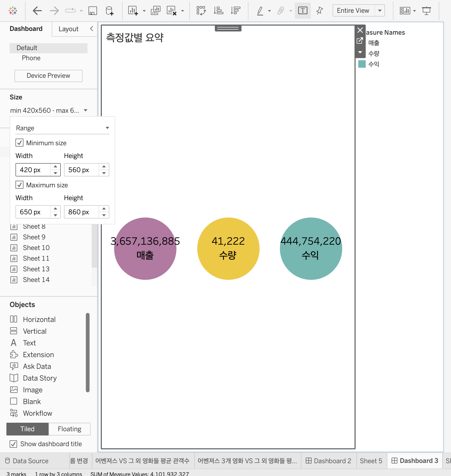Uncheck the Minimum size checkbox

pyautogui.click(x=19, y=143)
